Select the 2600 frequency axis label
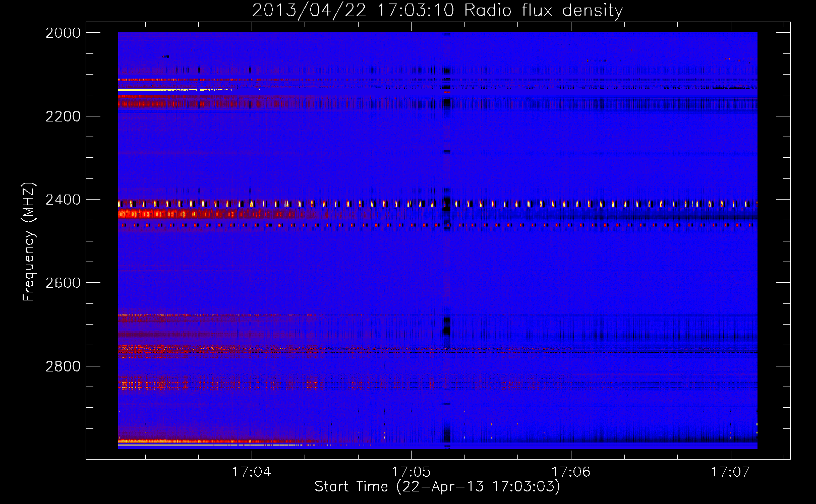Viewport: 816px width, 504px height. click(x=63, y=283)
